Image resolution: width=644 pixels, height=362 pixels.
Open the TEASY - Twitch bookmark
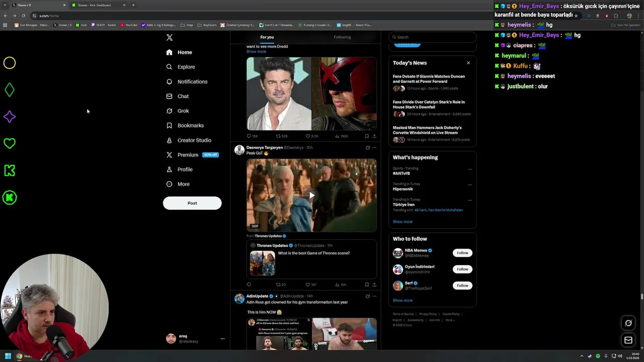point(104,25)
